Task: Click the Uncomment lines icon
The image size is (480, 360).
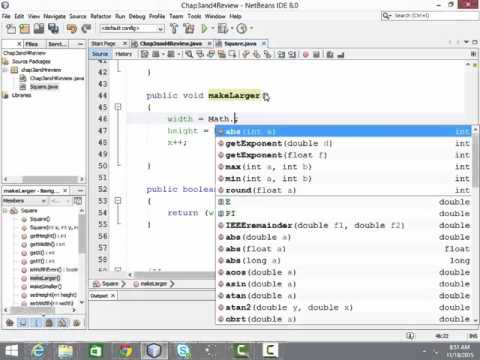Action: pos(341,54)
